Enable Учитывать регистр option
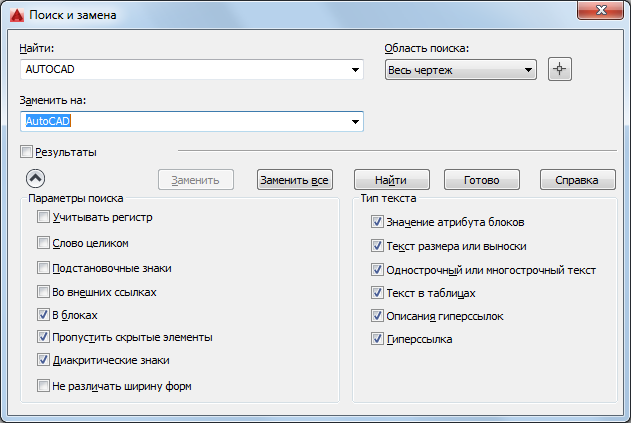Screen dimensions: 631x423 point(43,217)
